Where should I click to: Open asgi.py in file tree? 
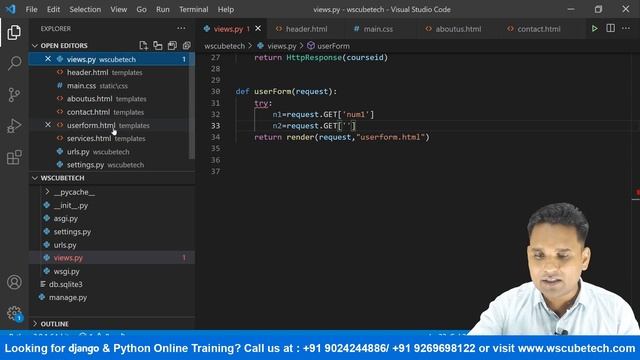pyautogui.click(x=65, y=218)
